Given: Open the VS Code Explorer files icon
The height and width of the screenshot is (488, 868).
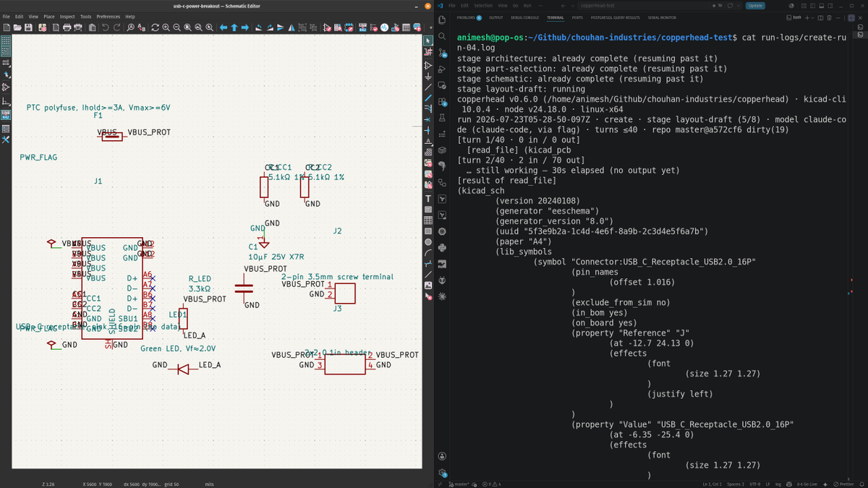Looking at the screenshot, I should point(442,18).
